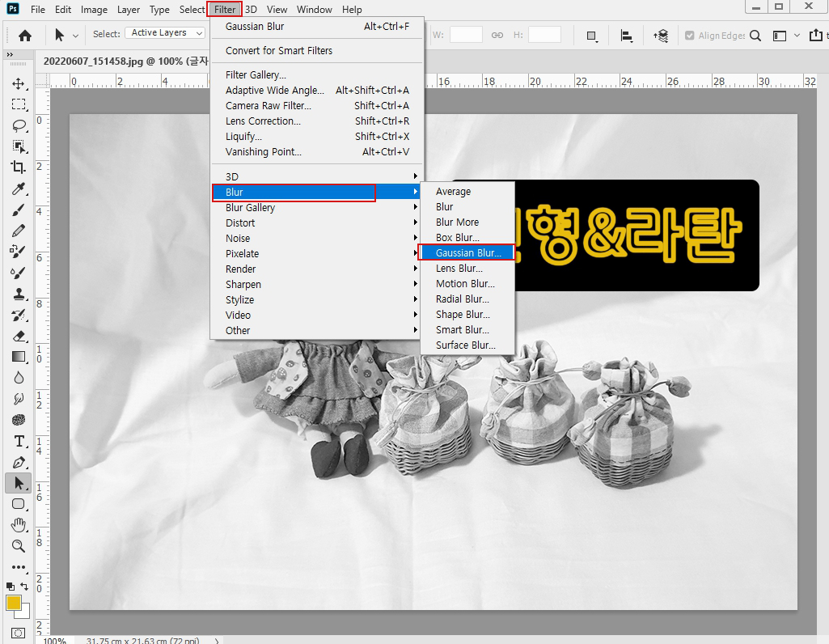Select the Brush tool
Screen dimensions: 829x644
(19, 210)
